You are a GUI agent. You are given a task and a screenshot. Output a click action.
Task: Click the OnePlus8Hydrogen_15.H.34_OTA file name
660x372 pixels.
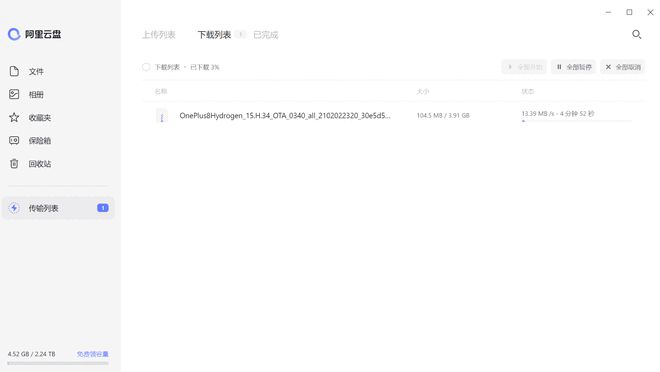285,116
